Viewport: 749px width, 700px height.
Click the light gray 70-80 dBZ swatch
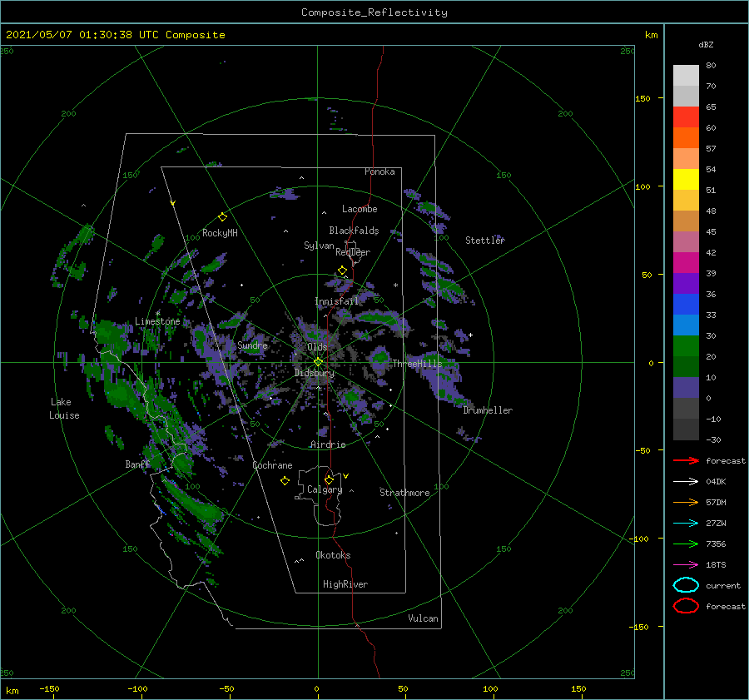(x=686, y=76)
